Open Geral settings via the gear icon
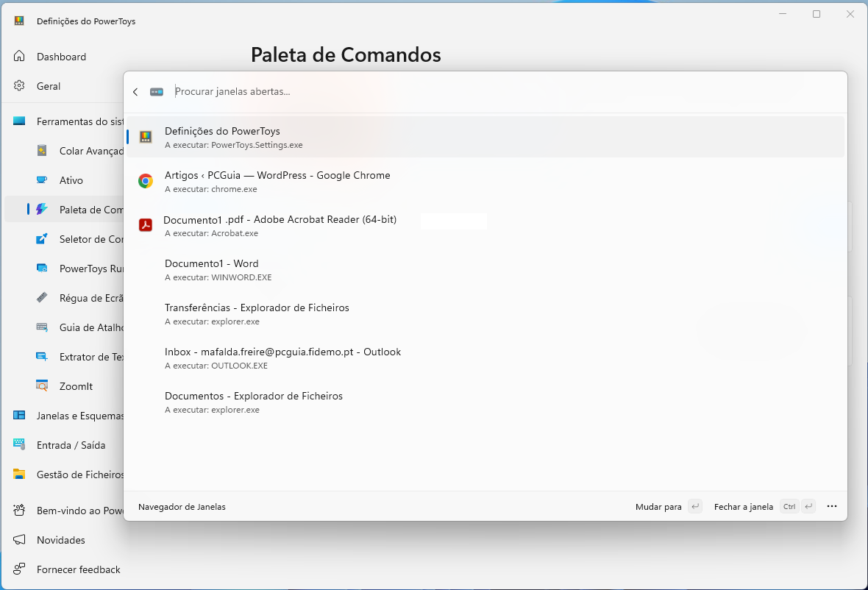Image resolution: width=868 pixels, height=590 pixels. click(x=19, y=86)
